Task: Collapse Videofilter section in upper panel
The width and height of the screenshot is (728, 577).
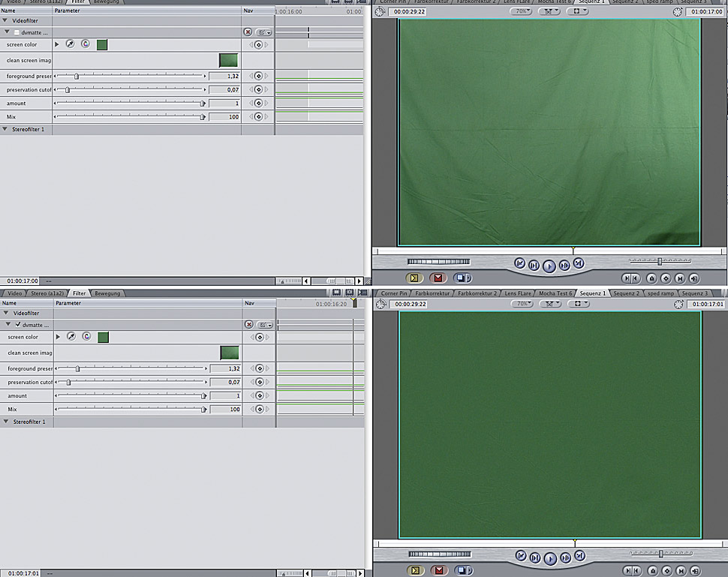Action: pos(6,21)
